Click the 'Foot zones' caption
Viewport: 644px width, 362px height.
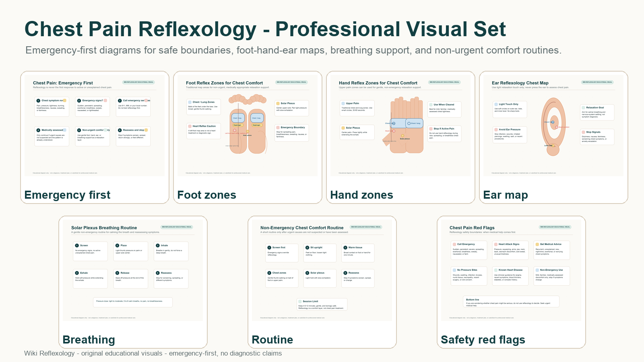point(207,195)
